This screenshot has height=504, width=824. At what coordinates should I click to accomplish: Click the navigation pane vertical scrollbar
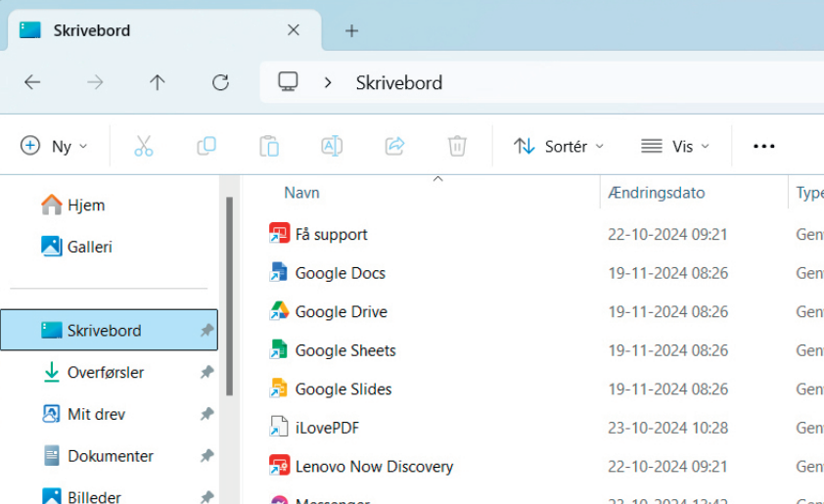(x=230, y=294)
